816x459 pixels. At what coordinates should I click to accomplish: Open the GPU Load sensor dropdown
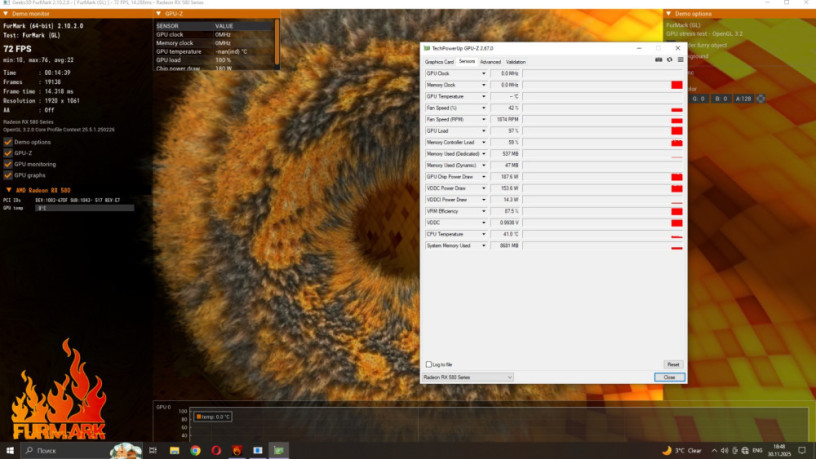click(483, 131)
